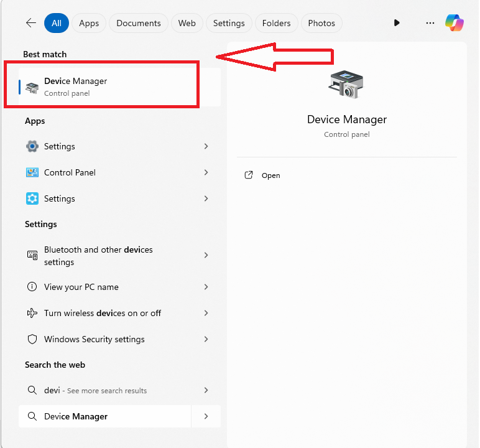Click the Control Panel app icon
The height and width of the screenshot is (448, 480).
[x=32, y=172]
